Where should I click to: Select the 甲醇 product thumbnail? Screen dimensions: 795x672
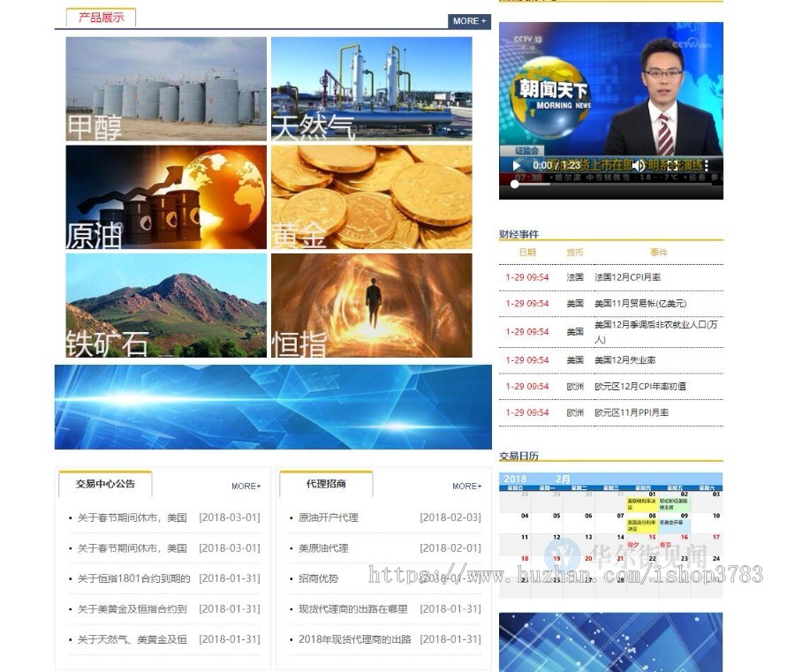tap(166, 88)
